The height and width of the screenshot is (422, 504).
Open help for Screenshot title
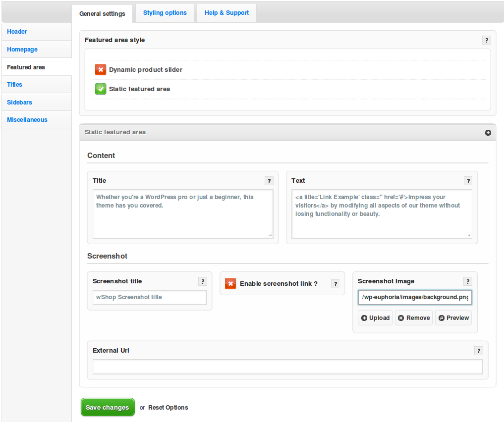click(202, 281)
